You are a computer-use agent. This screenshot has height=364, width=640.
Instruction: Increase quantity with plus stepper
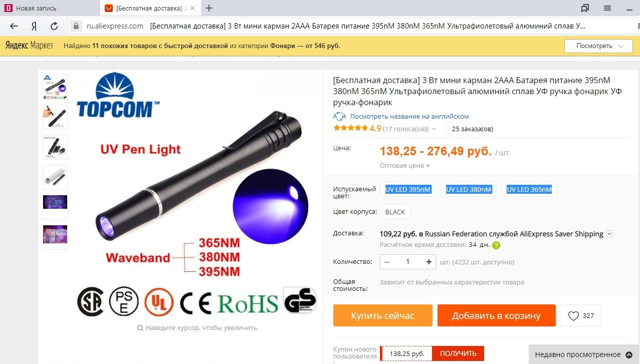point(429,262)
